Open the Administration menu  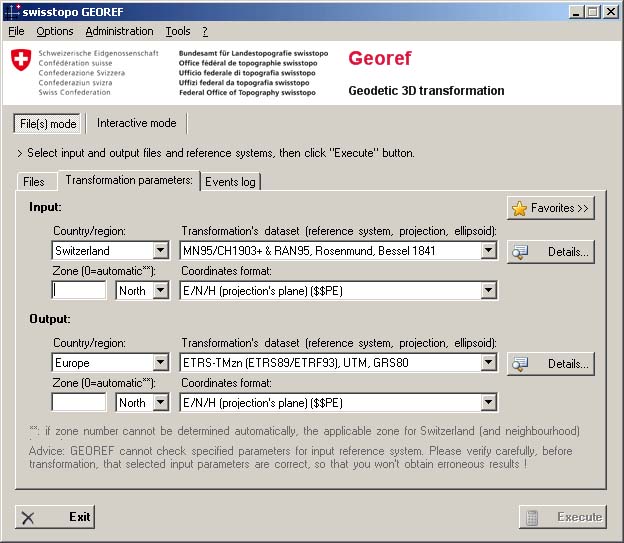coord(119,31)
